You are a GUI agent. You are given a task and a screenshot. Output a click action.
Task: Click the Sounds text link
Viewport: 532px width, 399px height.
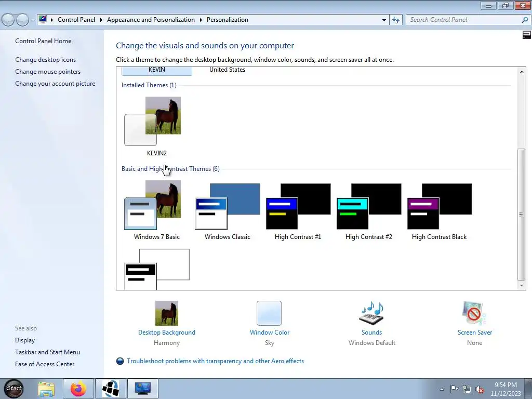tap(371, 332)
